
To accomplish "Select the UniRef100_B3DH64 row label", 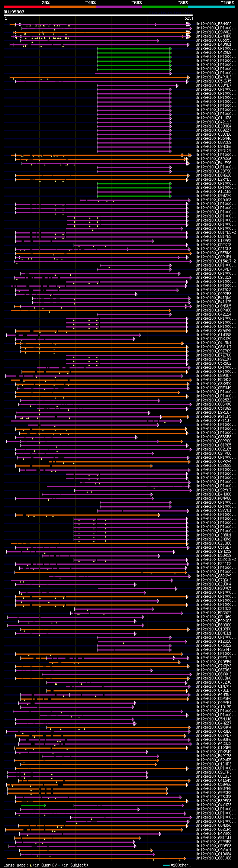I will pyautogui.click(x=213, y=126).
